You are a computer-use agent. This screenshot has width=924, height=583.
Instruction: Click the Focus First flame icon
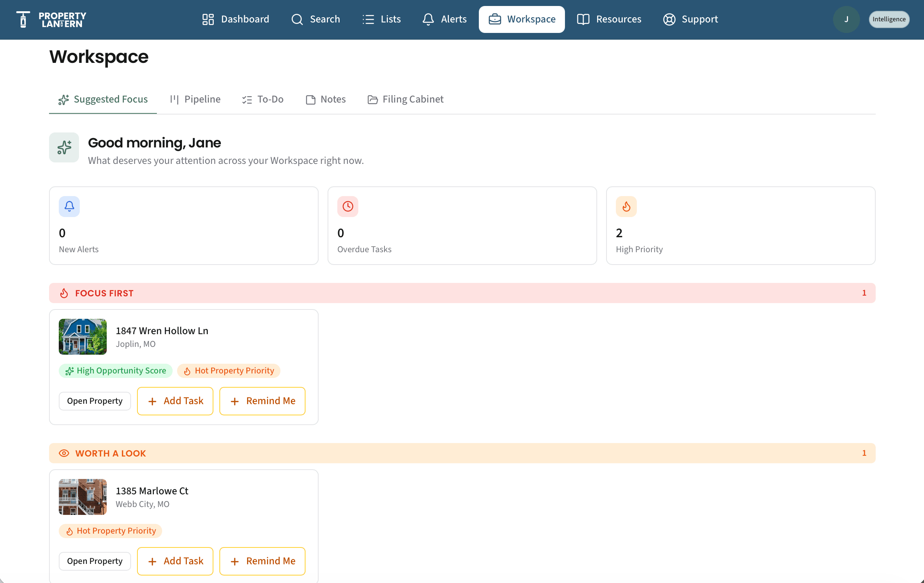(x=64, y=293)
